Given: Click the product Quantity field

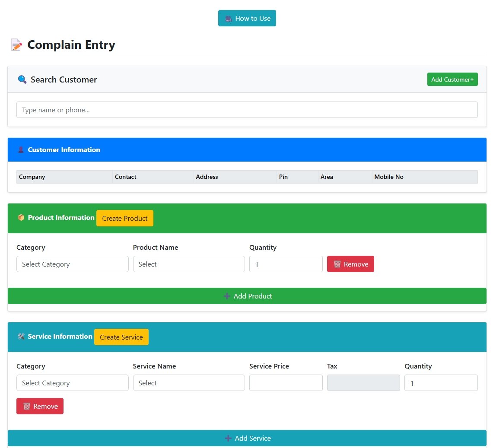Looking at the screenshot, I should tap(286, 264).
